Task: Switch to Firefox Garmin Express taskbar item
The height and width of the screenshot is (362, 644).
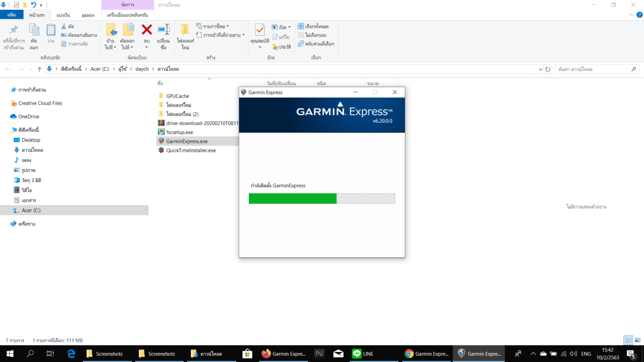Action: 283,354
